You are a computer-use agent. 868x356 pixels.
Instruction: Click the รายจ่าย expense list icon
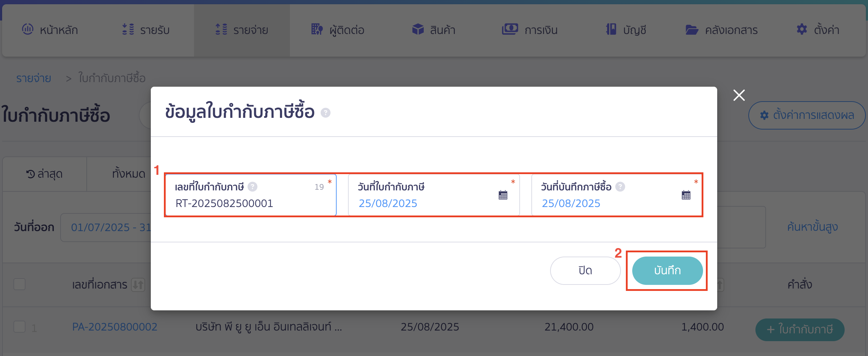[221, 29]
